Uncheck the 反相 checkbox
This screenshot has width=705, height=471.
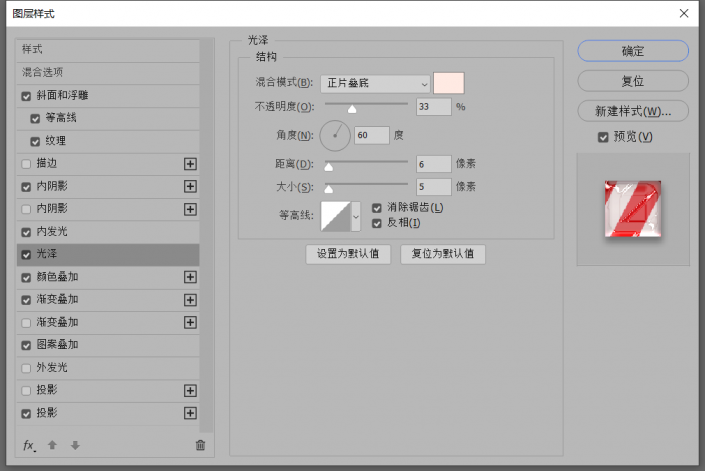[377, 223]
